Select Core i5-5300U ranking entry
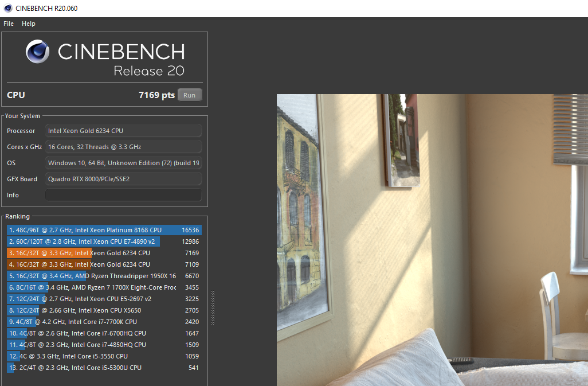This screenshot has width=588, height=386. click(x=104, y=368)
